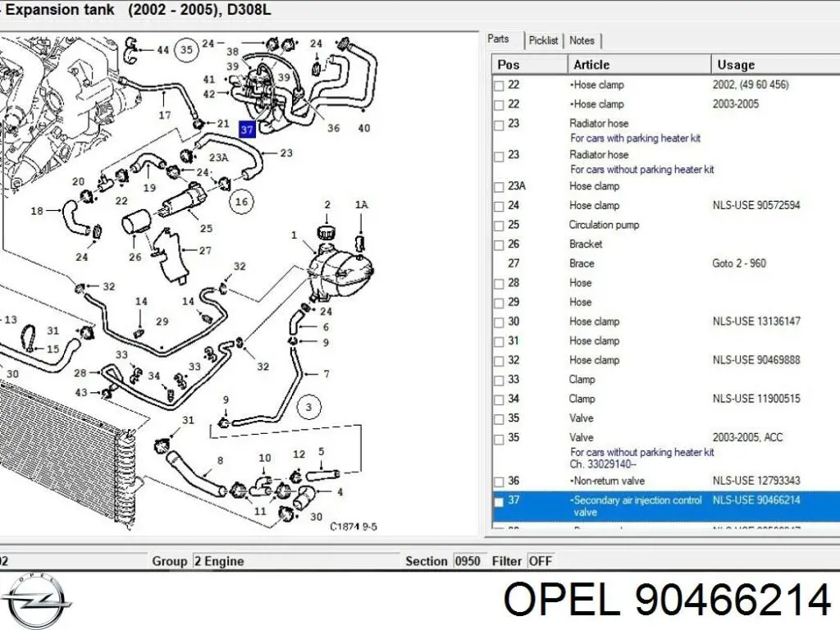Select the Circulation pump row text

pyautogui.click(x=604, y=225)
